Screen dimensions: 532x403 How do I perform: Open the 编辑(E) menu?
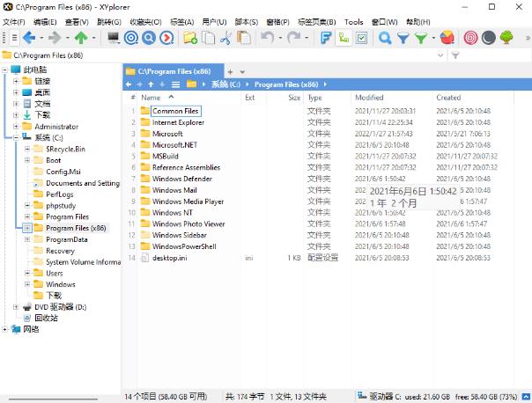tap(45, 22)
